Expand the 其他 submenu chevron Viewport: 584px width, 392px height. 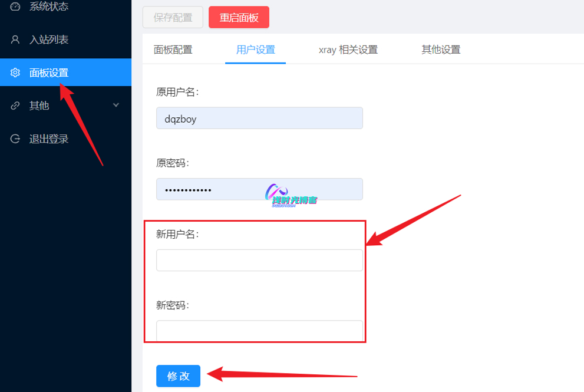116,105
